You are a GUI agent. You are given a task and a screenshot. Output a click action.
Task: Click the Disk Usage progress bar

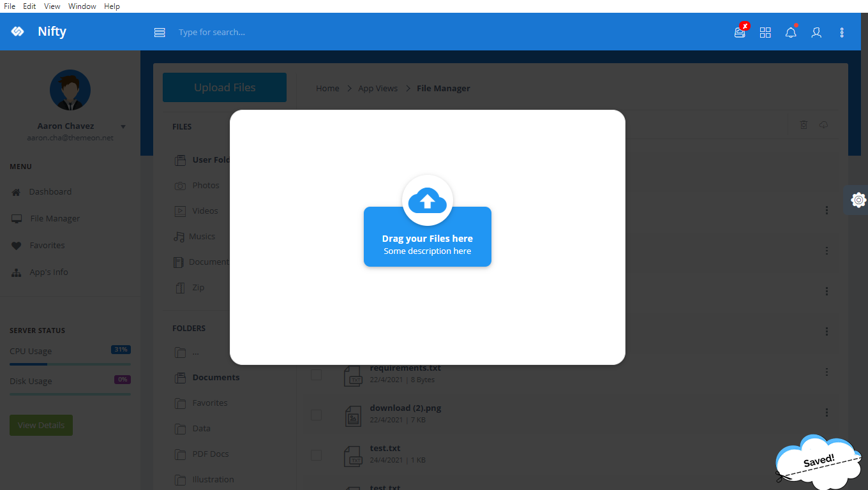tap(70, 394)
